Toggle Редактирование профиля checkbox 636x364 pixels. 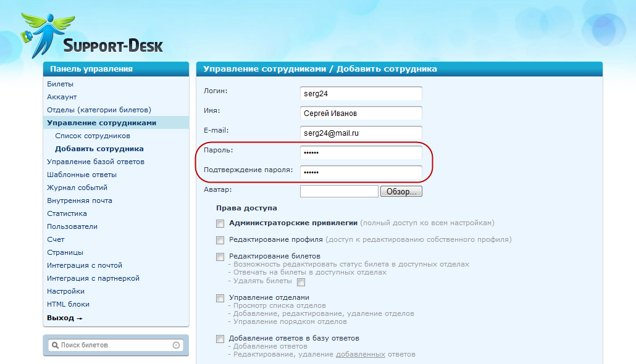(220, 240)
